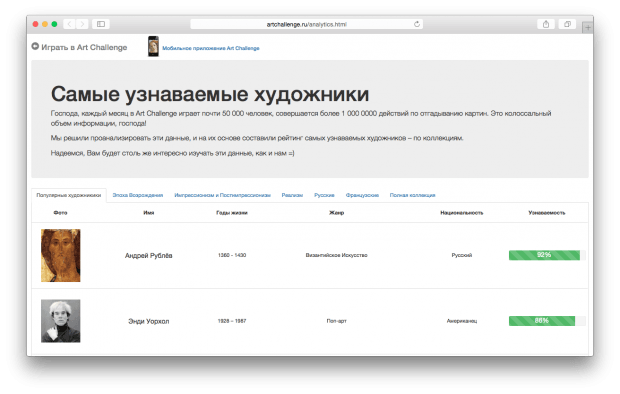Click heading 'Самые узнаваемые художники'
Screen dimensions: 620x394
click(210, 95)
